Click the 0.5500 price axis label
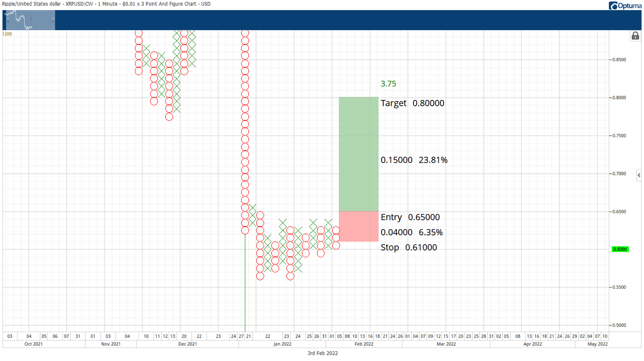 point(619,288)
